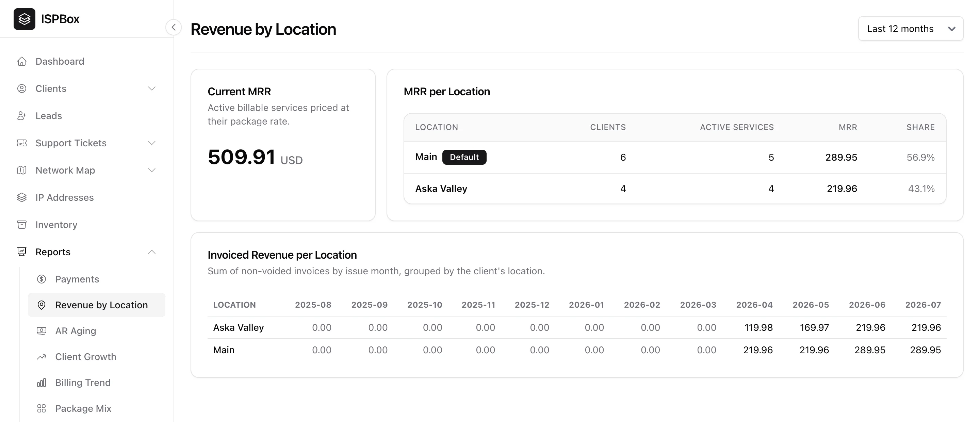Click the Support Tickets ticket icon

(22, 143)
